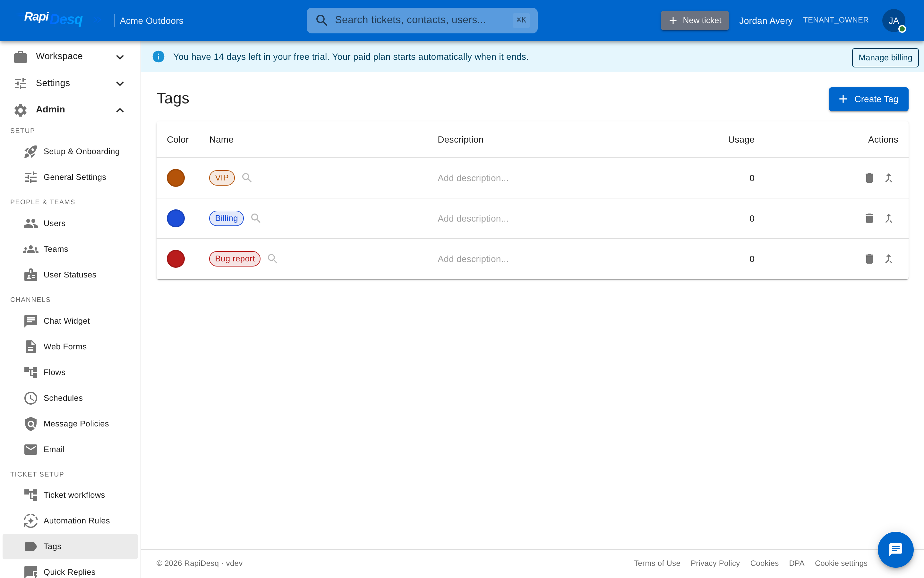Search tickets with the VIP tag magnifier
The height and width of the screenshot is (578, 924).
coord(247,178)
